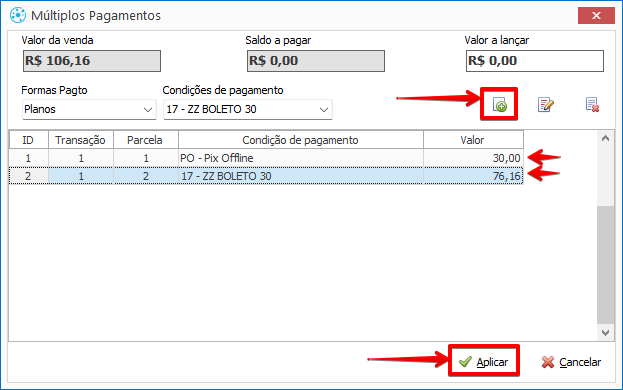This screenshot has width=623, height=390.
Task: Click the edit payment entry icon
Action: tap(546, 105)
